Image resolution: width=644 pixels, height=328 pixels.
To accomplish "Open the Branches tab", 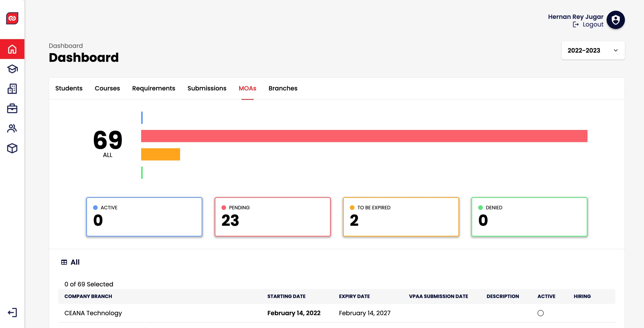I will click(x=283, y=88).
